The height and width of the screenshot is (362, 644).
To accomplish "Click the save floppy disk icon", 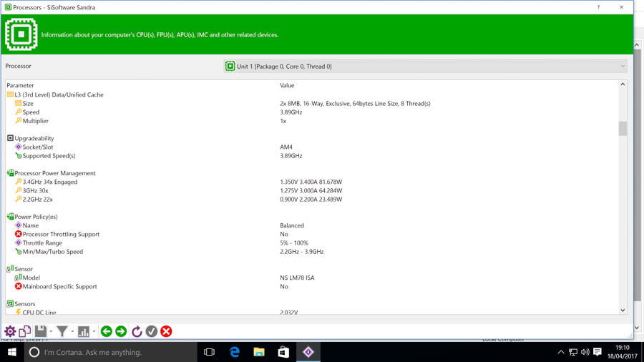I will pos(40,331).
